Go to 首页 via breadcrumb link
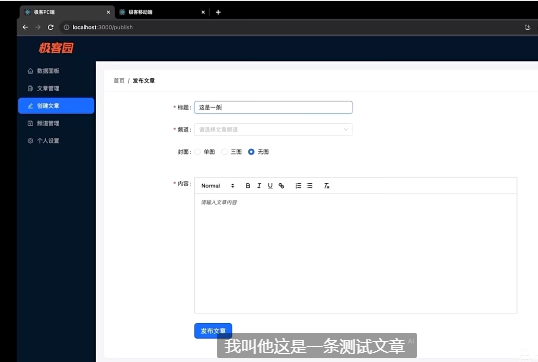The image size is (538, 362). [x=119, y=81]
